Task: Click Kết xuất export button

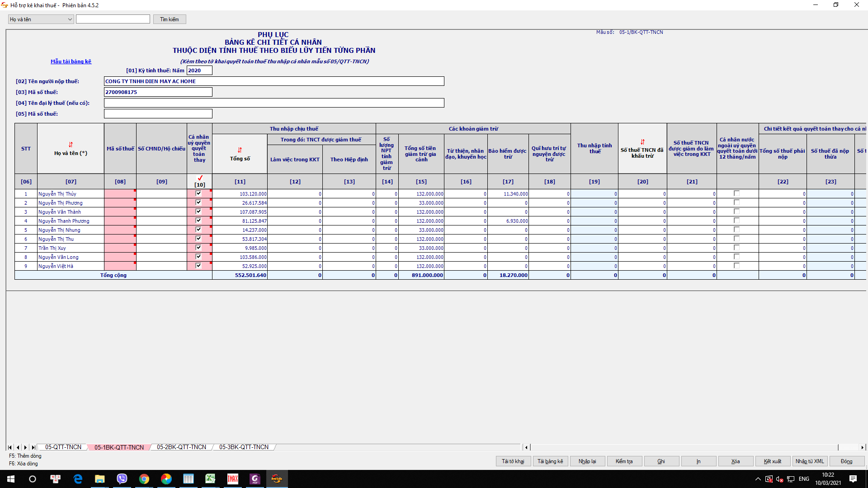Action: pyautogui.click(x=773, y=461)
